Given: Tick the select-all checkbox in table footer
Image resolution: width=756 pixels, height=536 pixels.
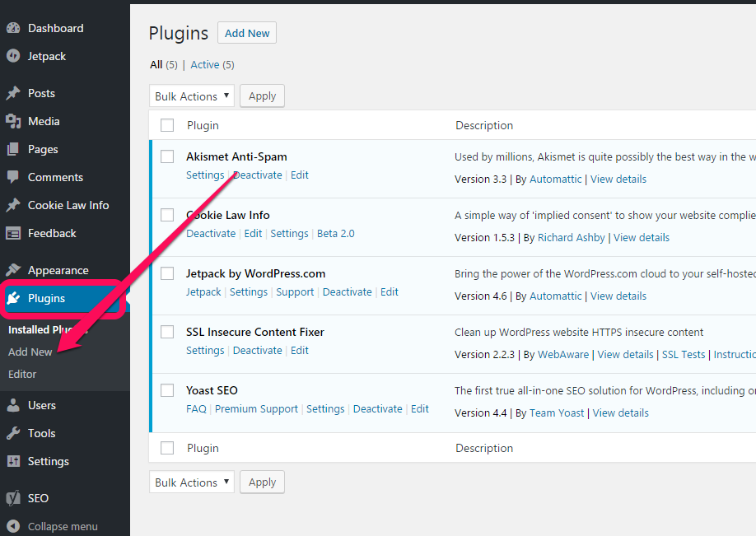Looking at the screenshot, I should coord(167,448).
